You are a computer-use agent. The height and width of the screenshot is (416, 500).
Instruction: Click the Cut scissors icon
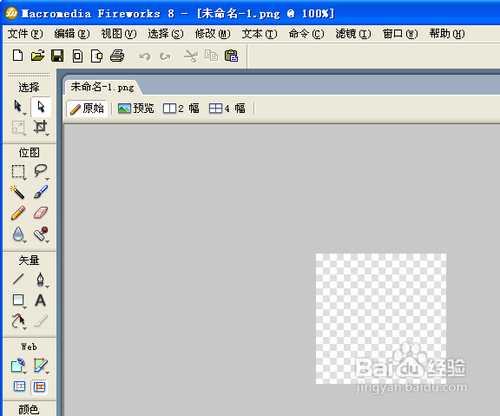tap(191, 56)
